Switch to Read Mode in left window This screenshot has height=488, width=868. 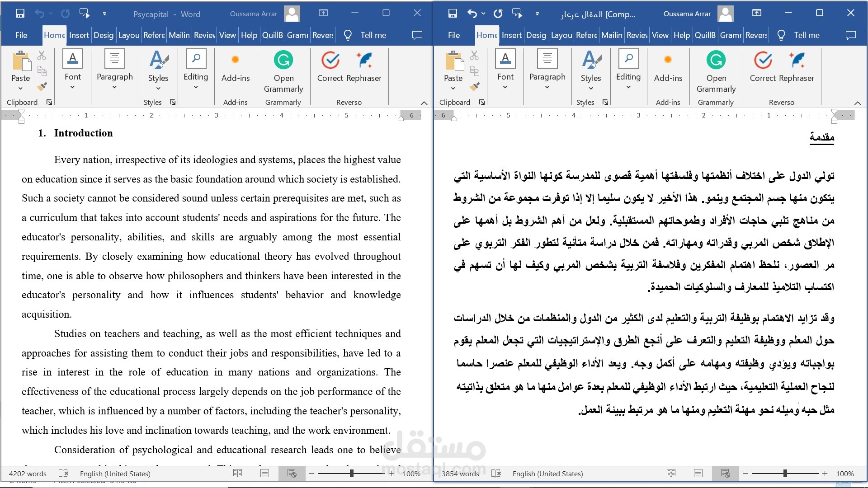point(237,474)
